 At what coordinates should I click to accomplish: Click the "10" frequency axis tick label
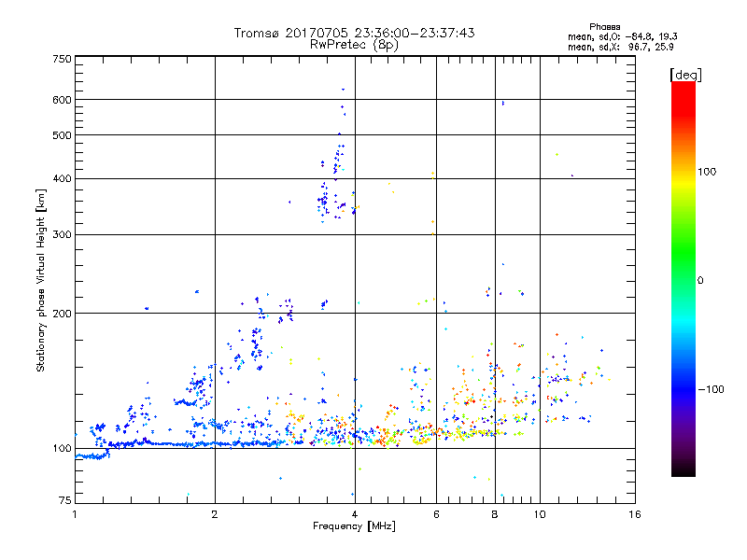click(x=540, y=514)
